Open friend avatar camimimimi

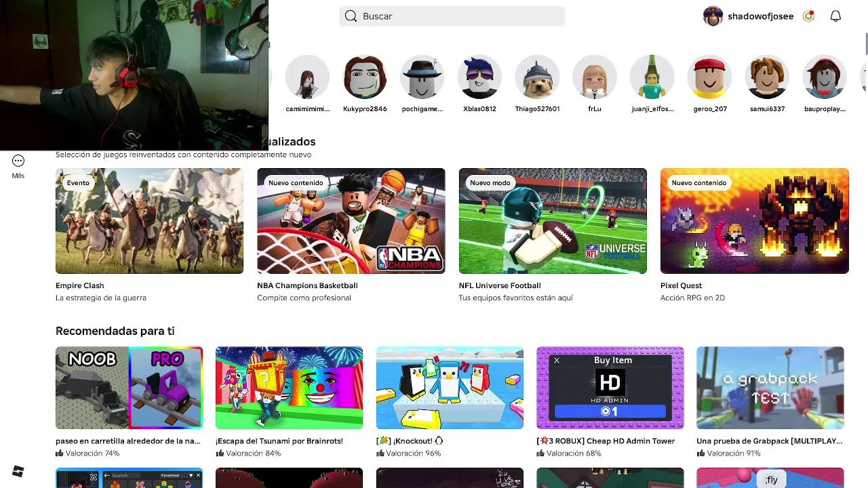click(307, 77)
